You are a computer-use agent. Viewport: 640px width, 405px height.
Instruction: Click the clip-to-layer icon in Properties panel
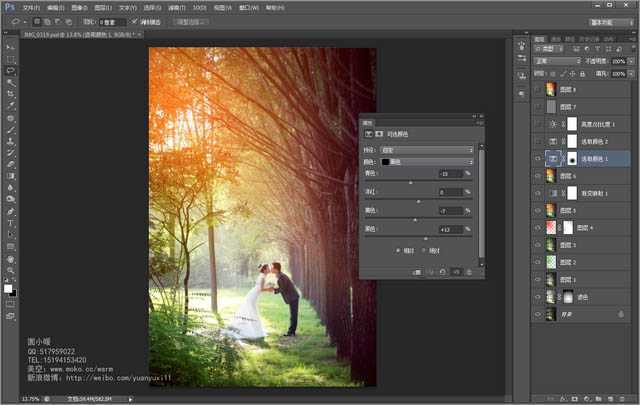point(417,272)
